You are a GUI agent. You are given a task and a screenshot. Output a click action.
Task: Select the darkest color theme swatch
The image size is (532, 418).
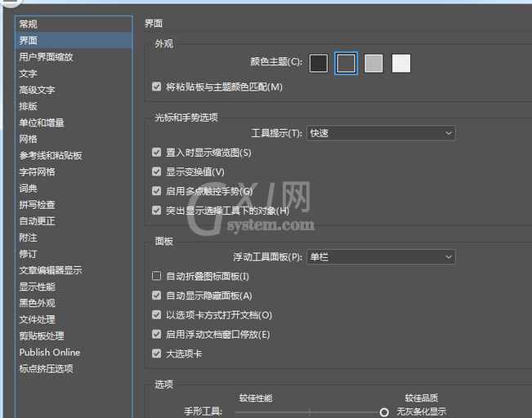coord(319,64)
